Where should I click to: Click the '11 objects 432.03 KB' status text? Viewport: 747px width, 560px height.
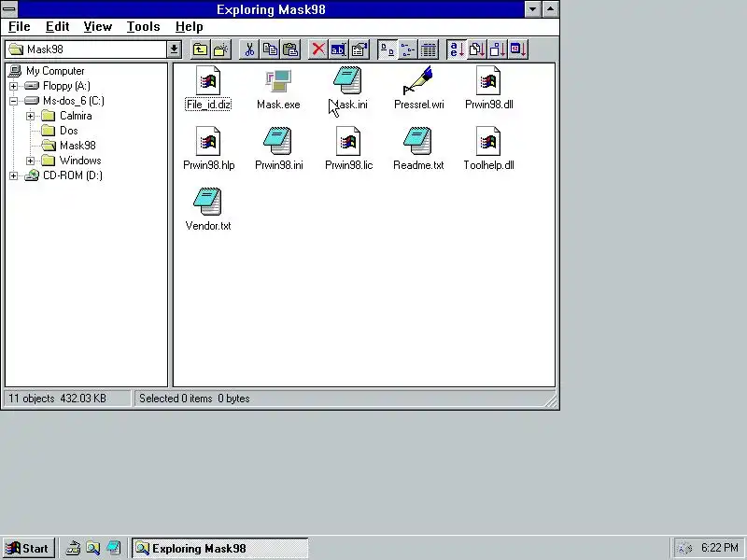coord(57,399)
